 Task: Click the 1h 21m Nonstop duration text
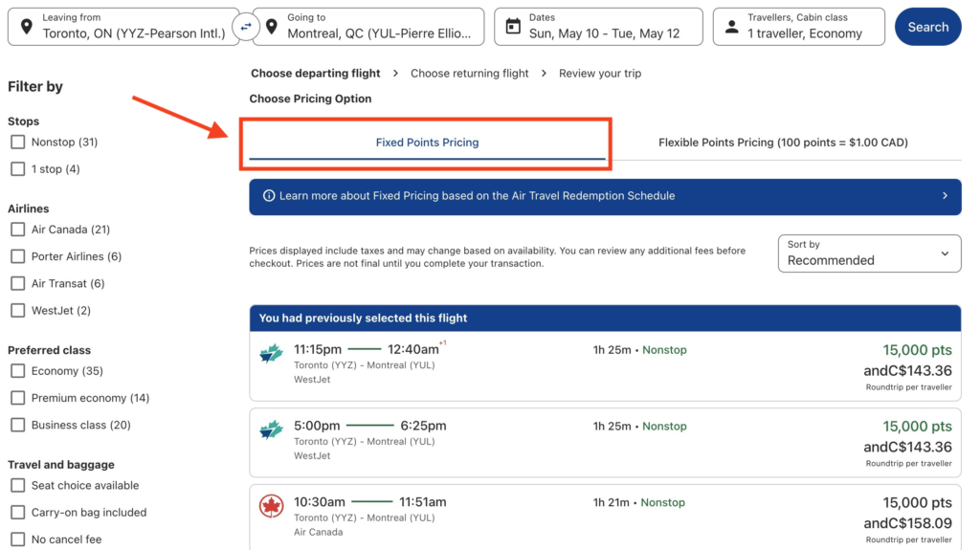coord(638,502)
